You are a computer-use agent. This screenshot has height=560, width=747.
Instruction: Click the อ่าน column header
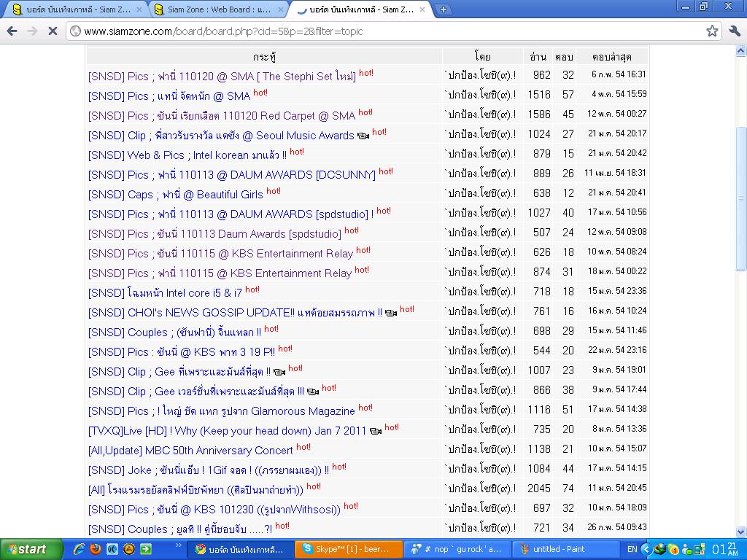(538, 57)
